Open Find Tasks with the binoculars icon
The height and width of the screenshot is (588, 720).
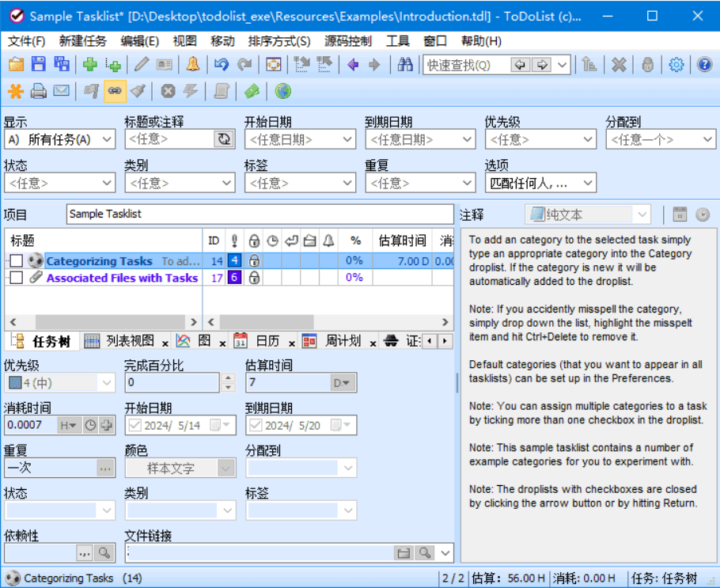(406, 65)
